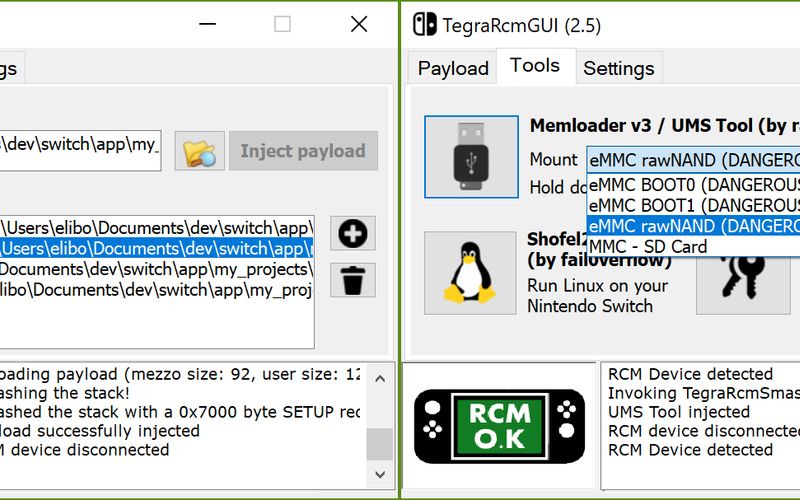The width and height of the screenshot is (800, 500).
Task: Switch to the Payload tab
Action: (453, 68)
